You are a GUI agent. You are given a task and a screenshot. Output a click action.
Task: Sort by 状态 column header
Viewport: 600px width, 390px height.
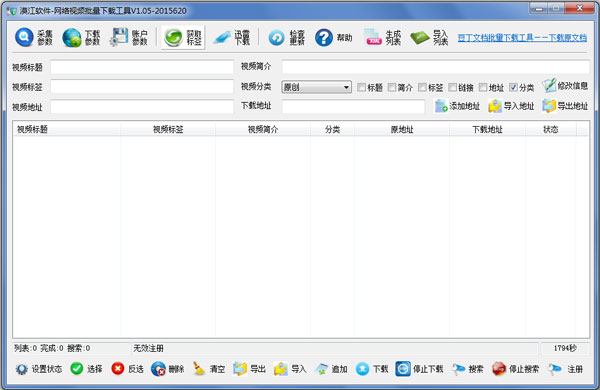click(x=551, y=129)
